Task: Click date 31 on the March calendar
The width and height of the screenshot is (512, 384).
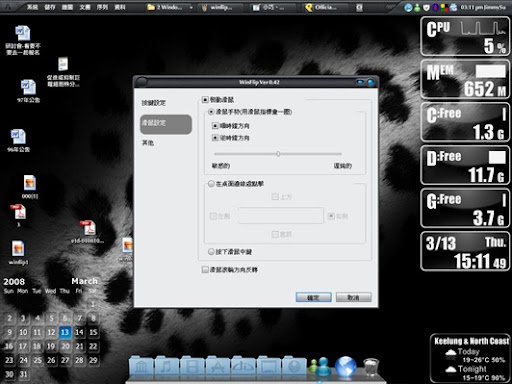Action: [x=23, y=374]
